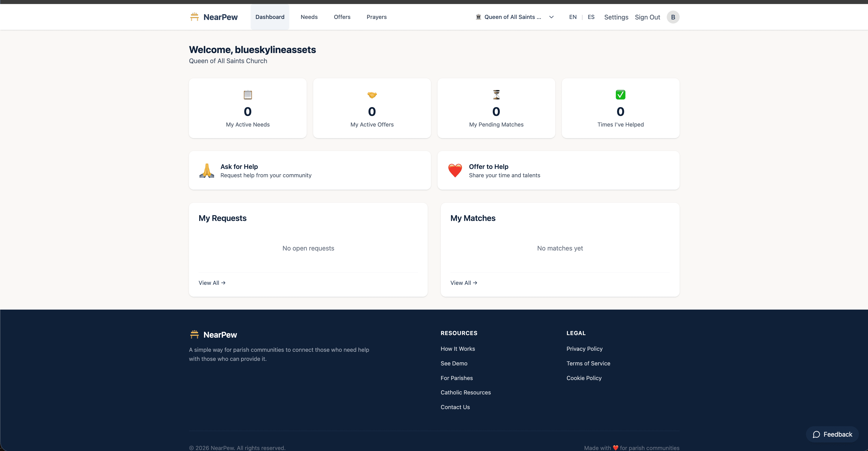Click the green checkmark icon on Times I've Helped
The image size is (868, 451).
coord(620,95)
